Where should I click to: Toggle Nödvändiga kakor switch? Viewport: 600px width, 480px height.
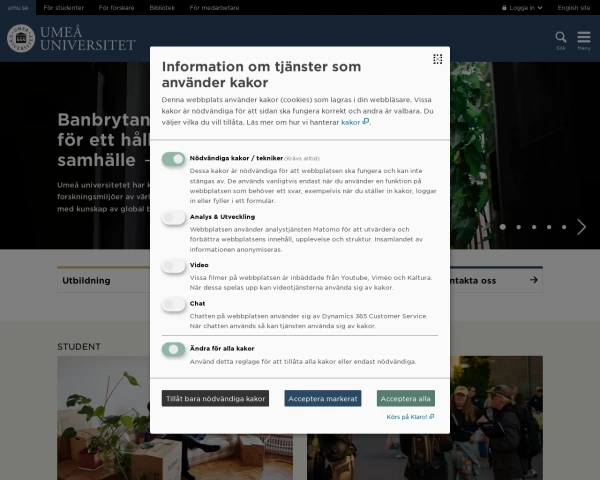pos(173,159)
